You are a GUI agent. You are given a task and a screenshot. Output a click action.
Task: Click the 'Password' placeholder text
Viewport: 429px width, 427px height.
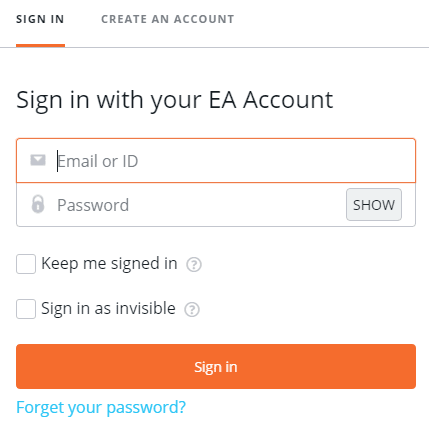click(93, 205)
